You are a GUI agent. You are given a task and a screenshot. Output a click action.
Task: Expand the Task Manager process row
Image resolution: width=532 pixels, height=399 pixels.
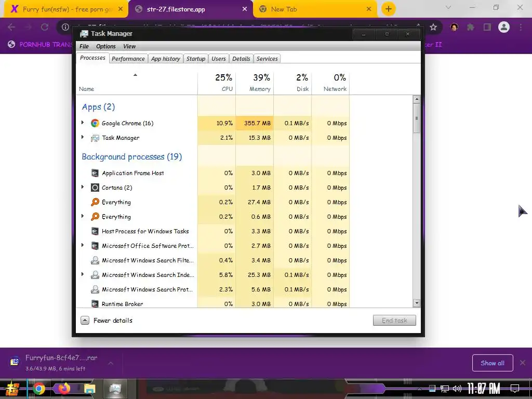tap(83, 137)
